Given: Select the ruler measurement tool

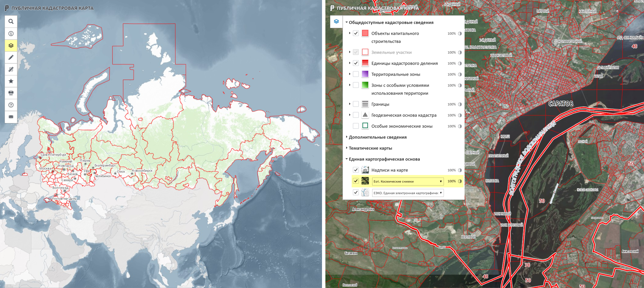Looking at the screenshot, I should point(11,69).
